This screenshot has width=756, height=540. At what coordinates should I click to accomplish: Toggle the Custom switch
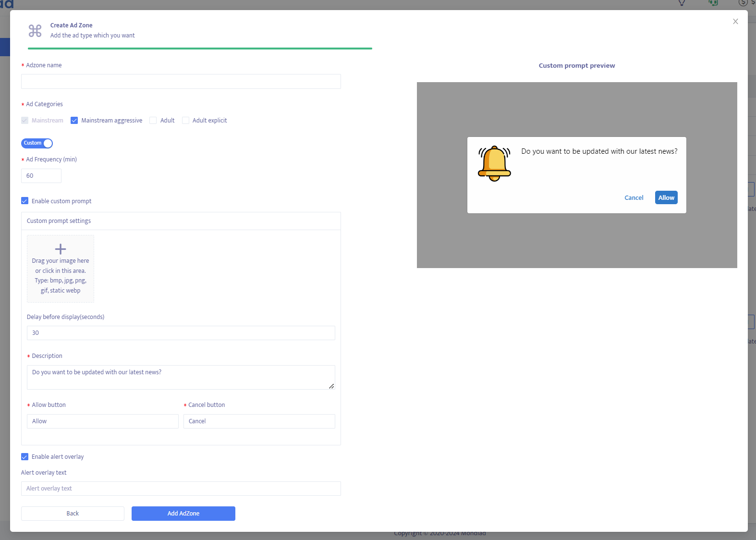(37, 143)
